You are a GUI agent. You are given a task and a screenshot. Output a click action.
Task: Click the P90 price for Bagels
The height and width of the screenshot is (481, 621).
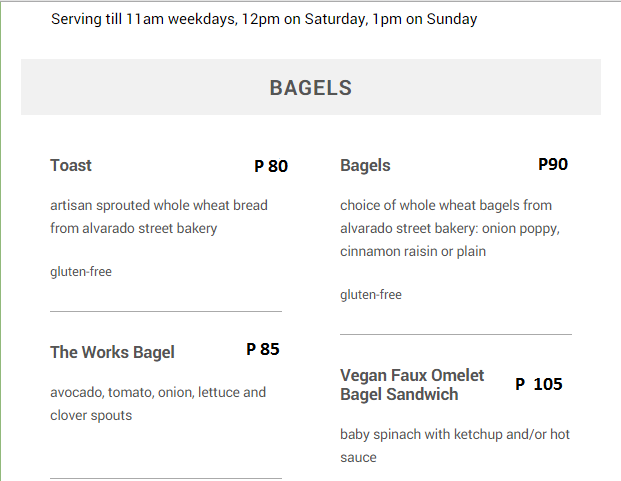click(x=553, y=164)
